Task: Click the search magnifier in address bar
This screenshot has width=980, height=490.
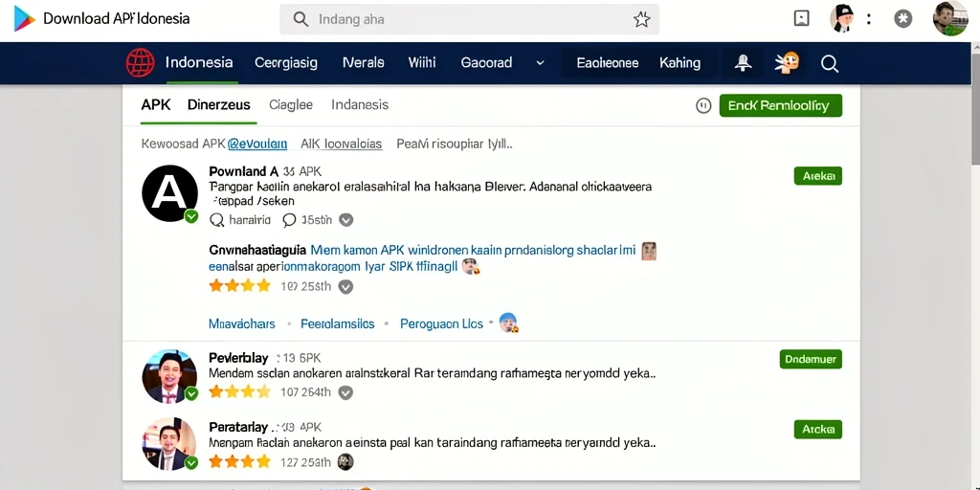Action: point(301,19)
